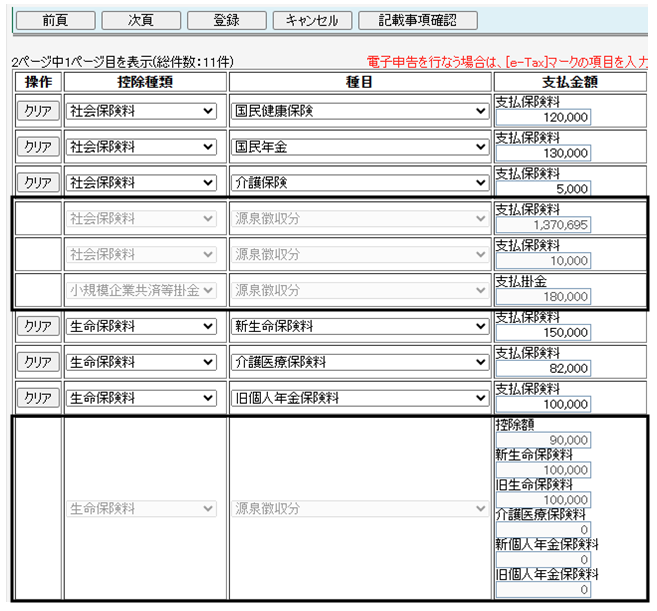Click the 150,000 支払保険料 field

(x=543, y=332)
